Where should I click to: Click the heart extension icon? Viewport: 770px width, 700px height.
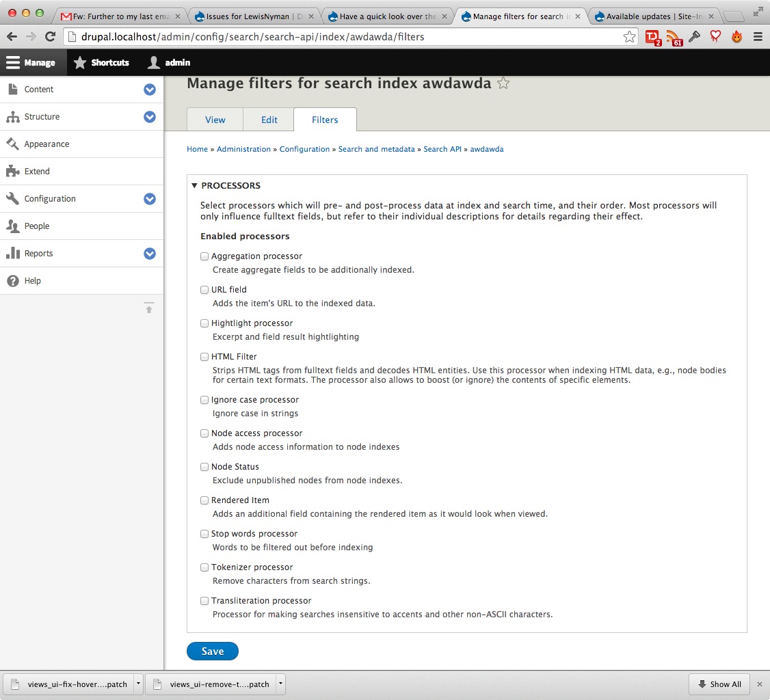[715, 37]
